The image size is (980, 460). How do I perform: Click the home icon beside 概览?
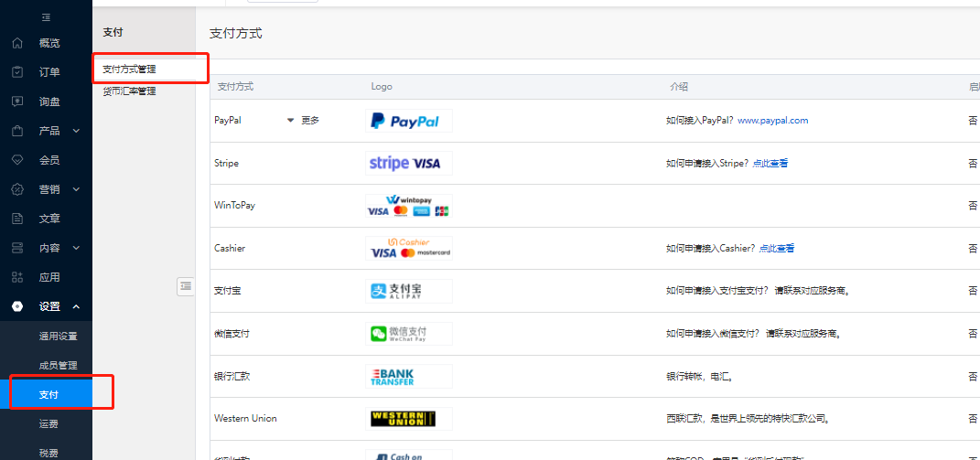17,43
